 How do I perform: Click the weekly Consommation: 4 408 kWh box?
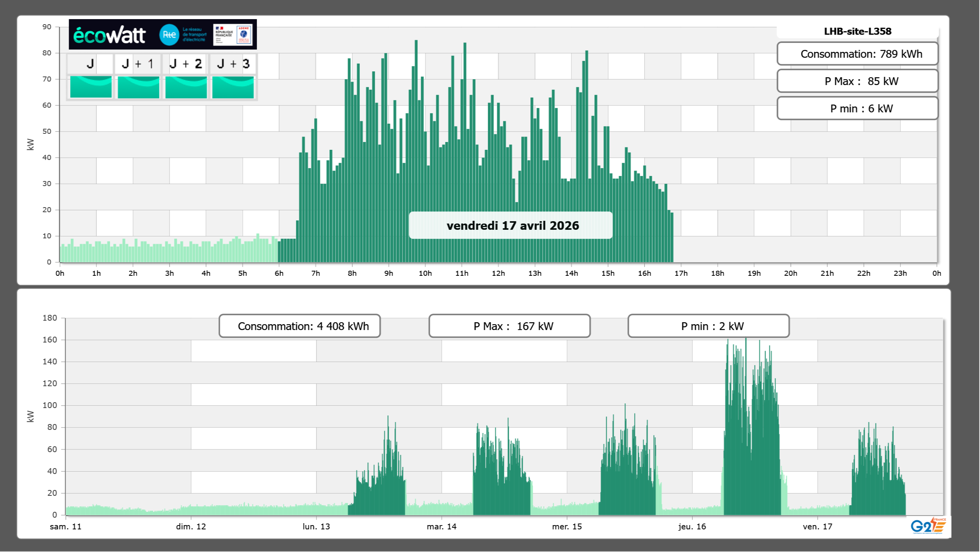point(300,326)
